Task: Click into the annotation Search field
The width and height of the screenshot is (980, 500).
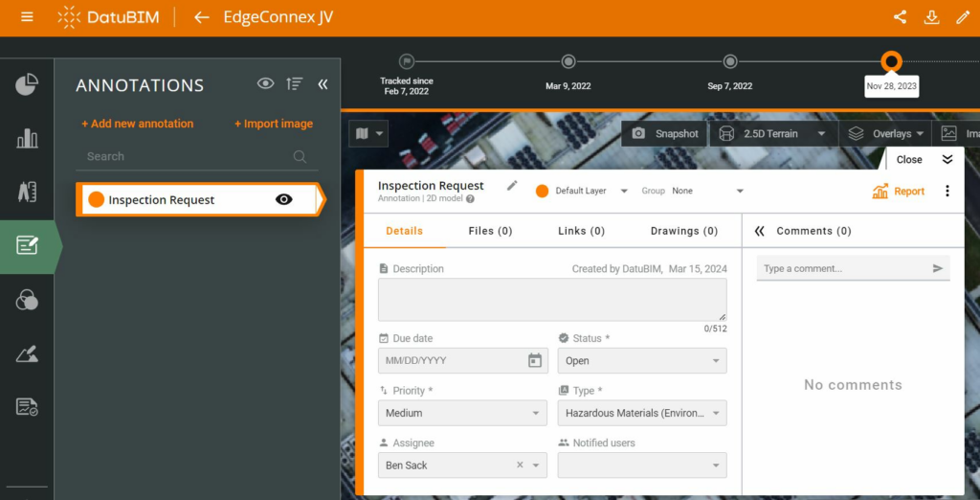Action: 197,156
